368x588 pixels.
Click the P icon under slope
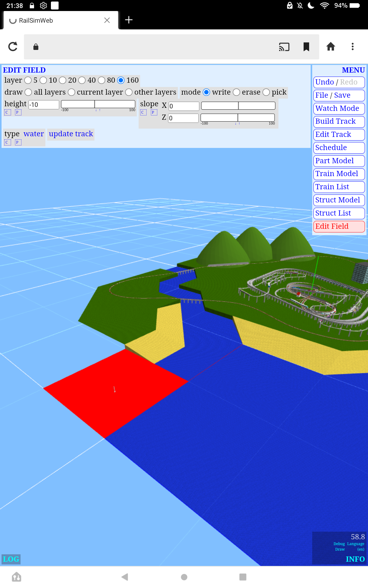tap(154, 112)
